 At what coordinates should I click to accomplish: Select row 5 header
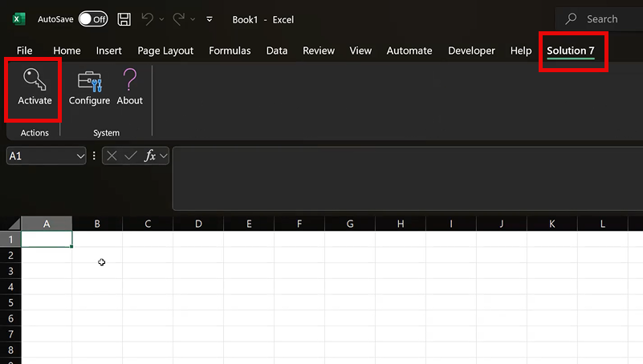point(10,303)
